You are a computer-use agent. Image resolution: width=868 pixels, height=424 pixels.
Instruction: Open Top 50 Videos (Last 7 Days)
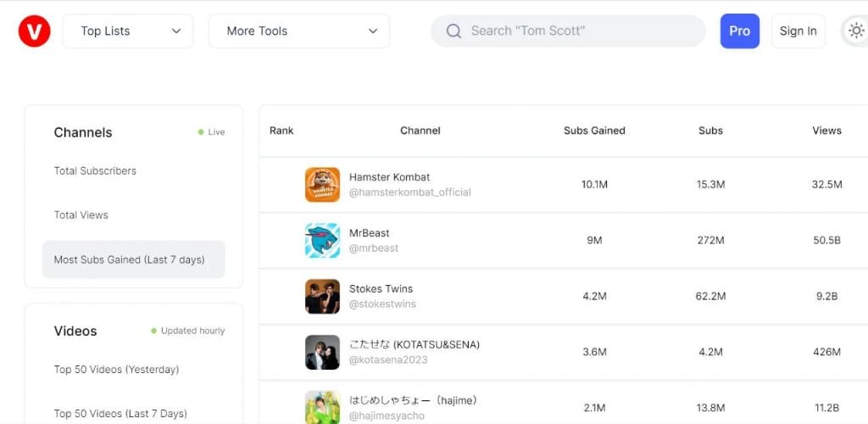tap(120, 414)
